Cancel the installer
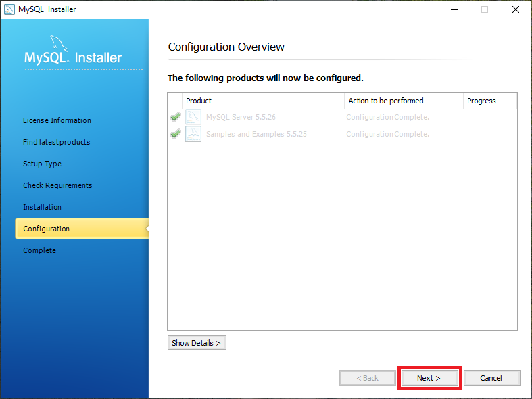This screenshot has height=399, width=532. click(491, 378)
